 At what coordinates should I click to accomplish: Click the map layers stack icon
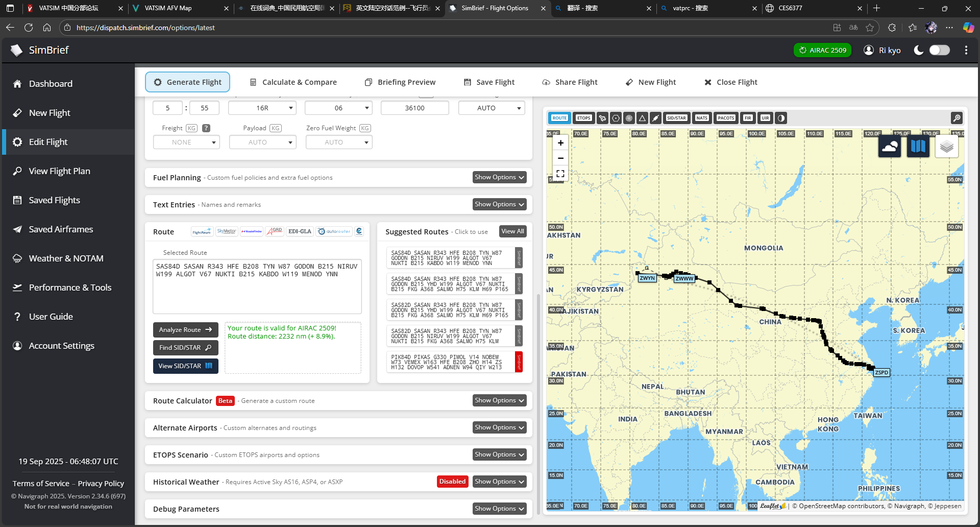pos(946,147)
